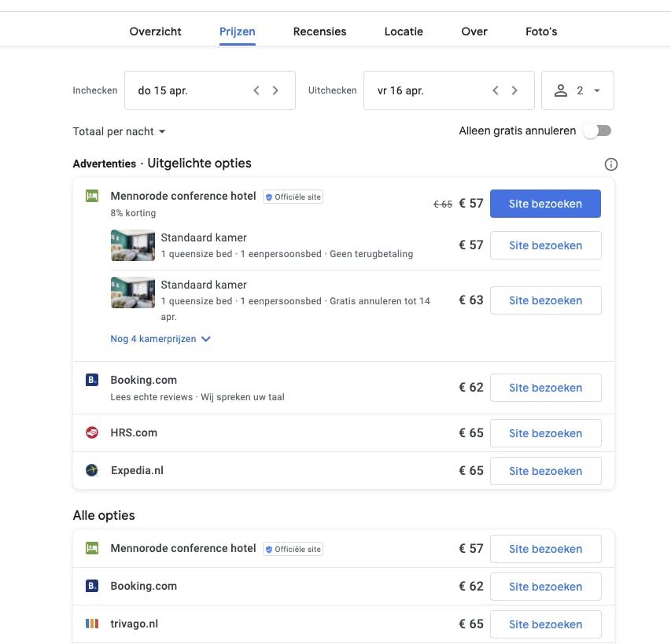The width and height of the screenshot is (671, 644).
Task: Go to previous check-out date
Action: (x=496, y=90)
